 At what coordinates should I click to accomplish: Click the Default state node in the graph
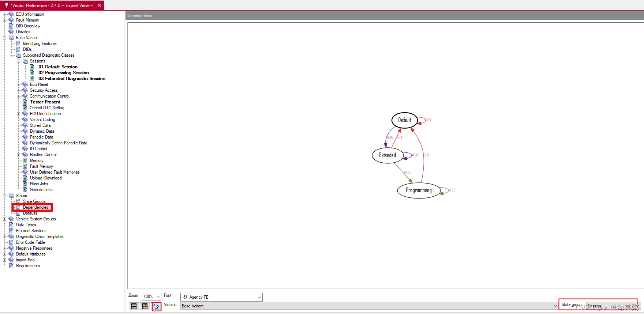coord(405,120)
